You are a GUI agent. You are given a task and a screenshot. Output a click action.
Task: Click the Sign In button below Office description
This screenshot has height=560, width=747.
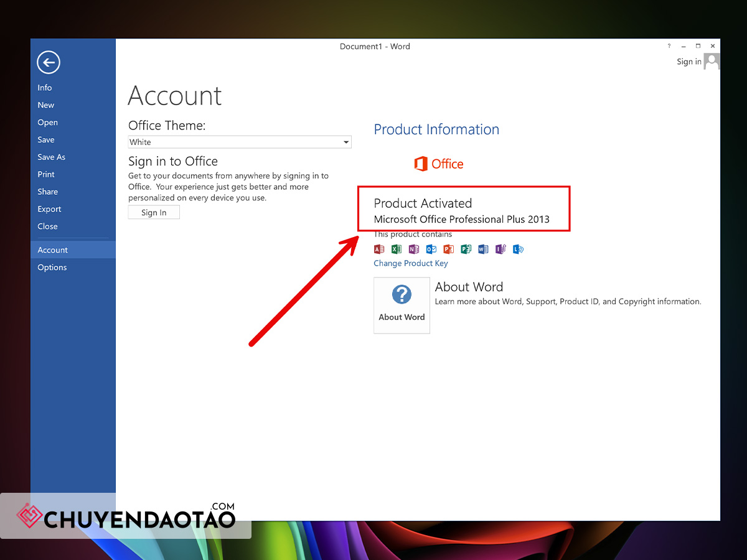pos(154,213)
